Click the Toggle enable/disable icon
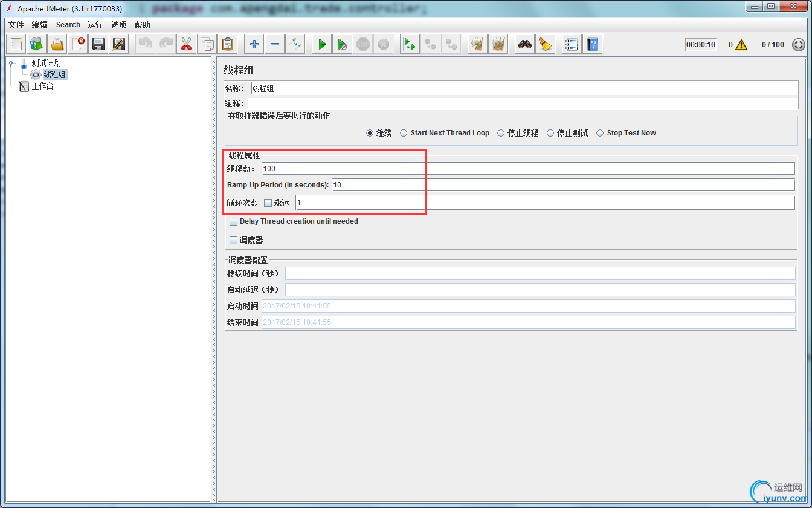Image resolution: width=812 pixels, height=508 pixels. pos(295,44)
